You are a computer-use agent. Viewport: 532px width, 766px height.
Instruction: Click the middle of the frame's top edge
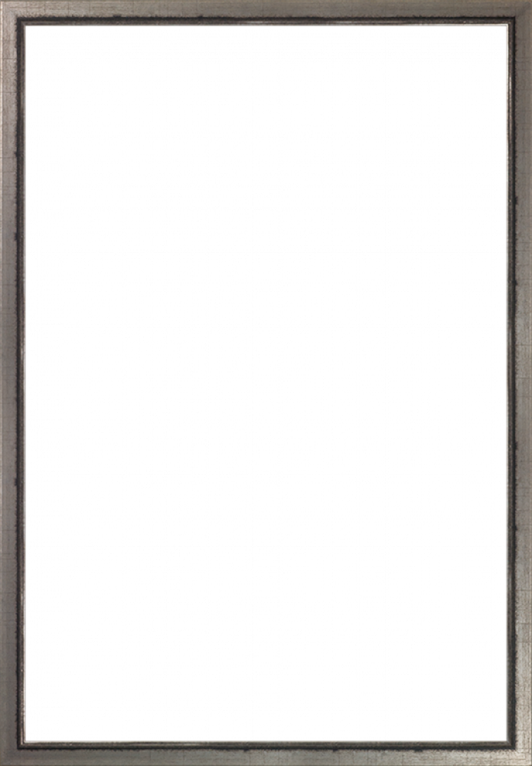(x=266, y=9)
